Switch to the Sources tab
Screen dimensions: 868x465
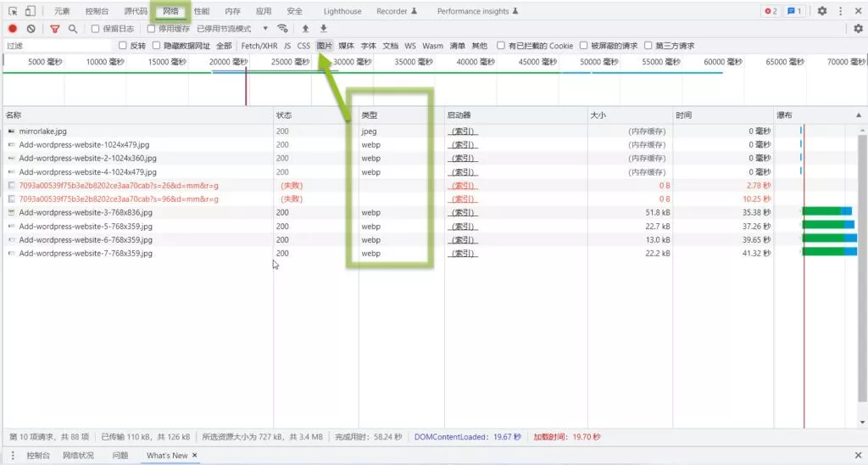pyautogui.click(x=136, y=11)
